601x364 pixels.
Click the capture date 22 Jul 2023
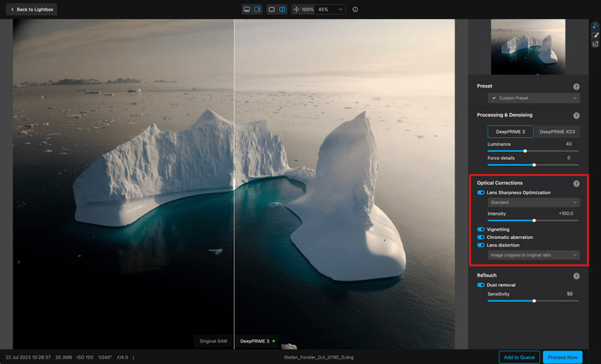coord(28,357)
